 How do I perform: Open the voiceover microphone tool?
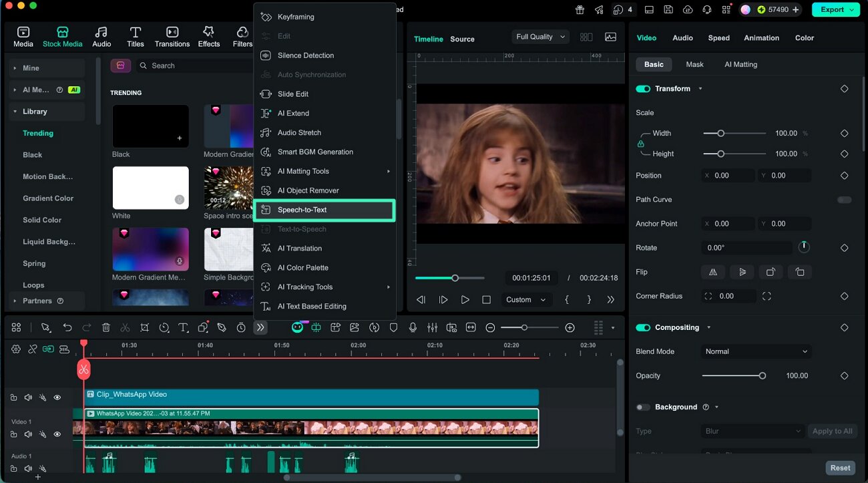413,327
